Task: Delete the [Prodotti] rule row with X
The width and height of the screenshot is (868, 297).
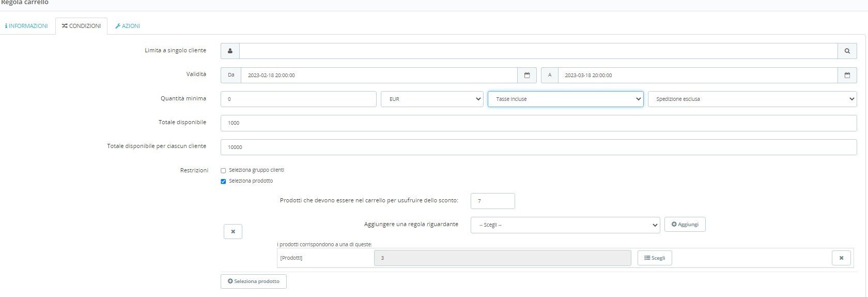Action: (x=841, y=258)
